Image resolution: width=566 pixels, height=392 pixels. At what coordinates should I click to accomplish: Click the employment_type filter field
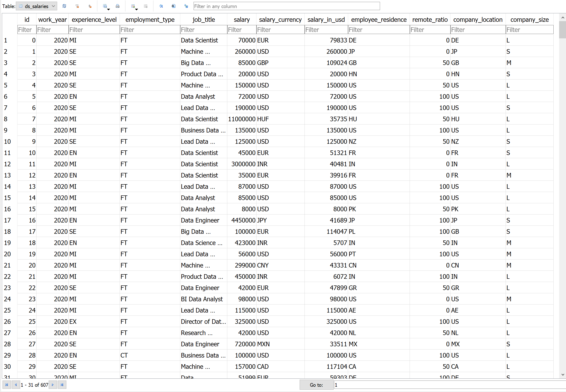click(x=150, y=30)
